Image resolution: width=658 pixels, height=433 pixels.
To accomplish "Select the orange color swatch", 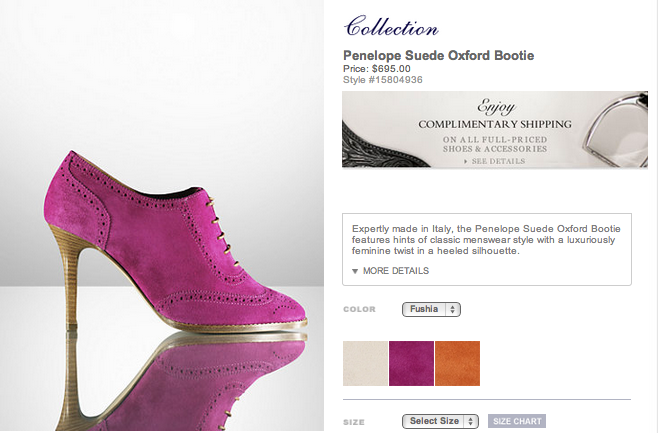I will [457, 363].
